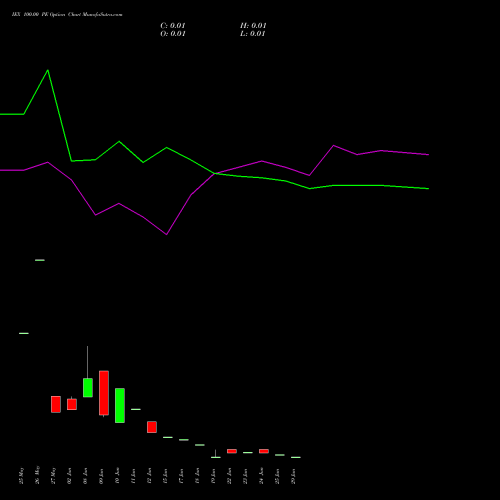Click the 27 May date label
Screen dimensions: 500x500
click(x=54, y=476)
